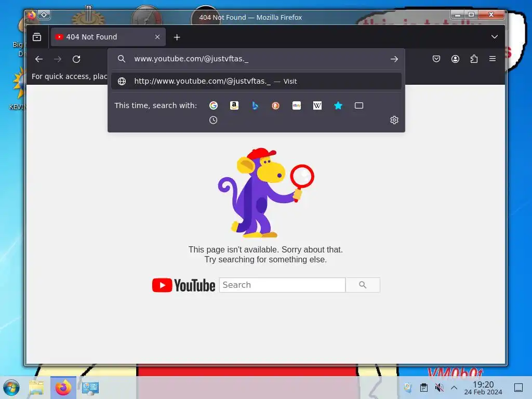
Task: Click the forward navigation arrow
Action: 58,59
